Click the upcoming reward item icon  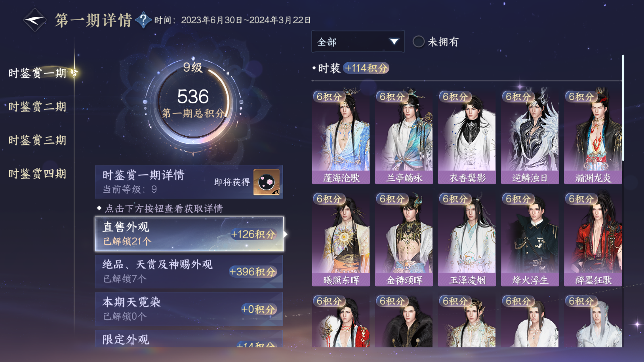pos(267,182)
